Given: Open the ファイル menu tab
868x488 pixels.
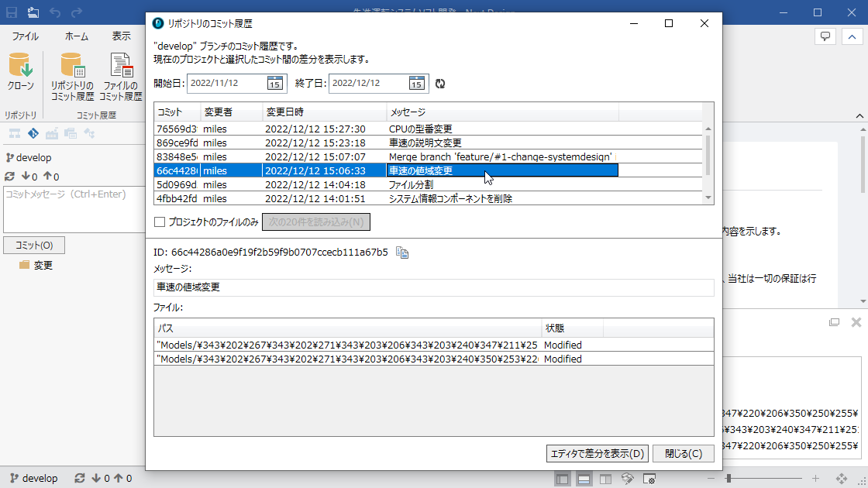Looking at the screenshot, I should click(x=25, y=36).
